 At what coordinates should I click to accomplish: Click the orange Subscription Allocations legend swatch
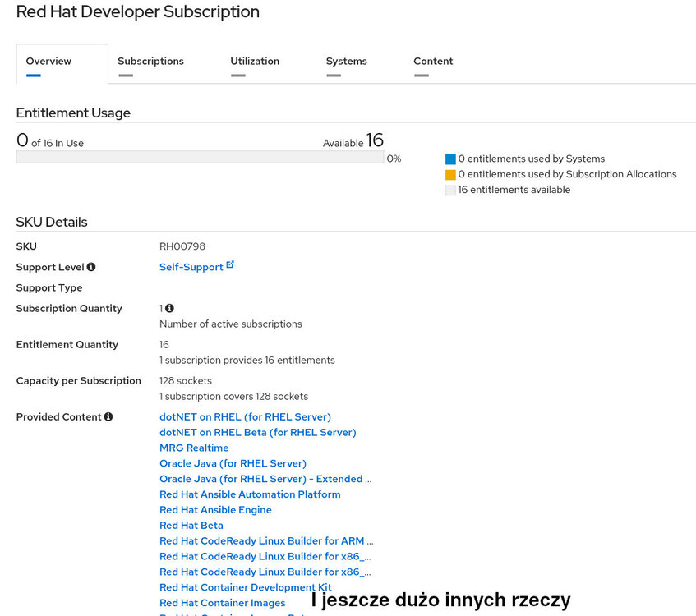click(450, 175)
